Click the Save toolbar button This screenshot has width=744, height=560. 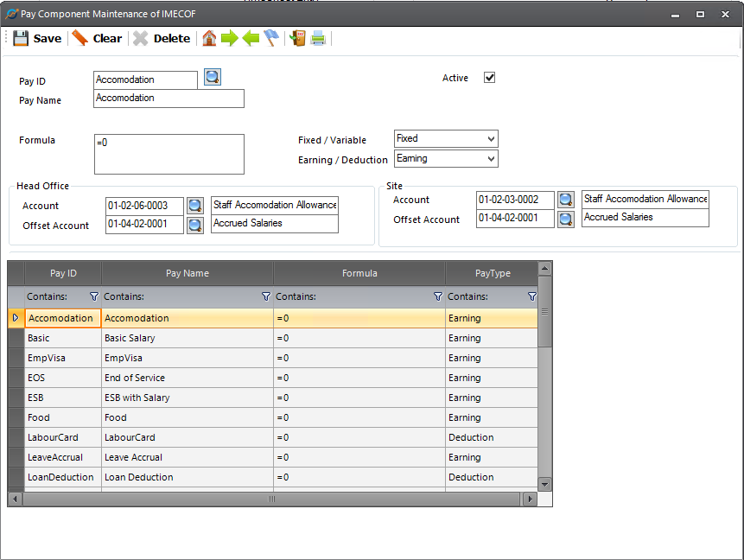pyautogui.click(x=37, y=38)
